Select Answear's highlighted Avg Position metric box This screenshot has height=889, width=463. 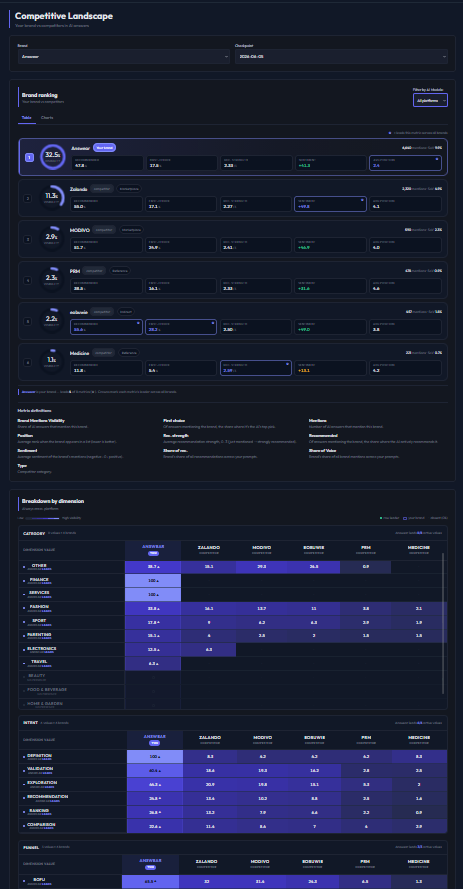click(405, 163)
